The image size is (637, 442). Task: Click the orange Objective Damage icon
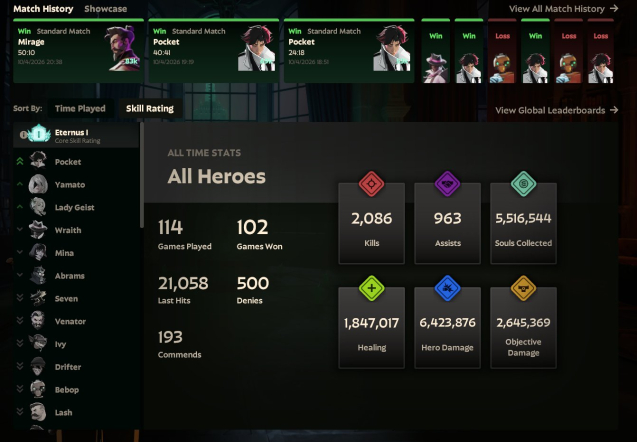(523, 288)
